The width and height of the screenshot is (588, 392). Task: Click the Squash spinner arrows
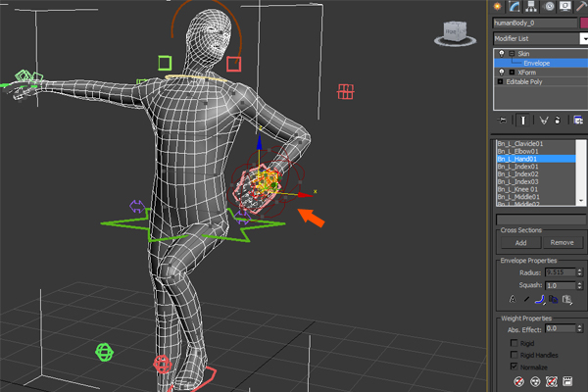pos(580,285)
